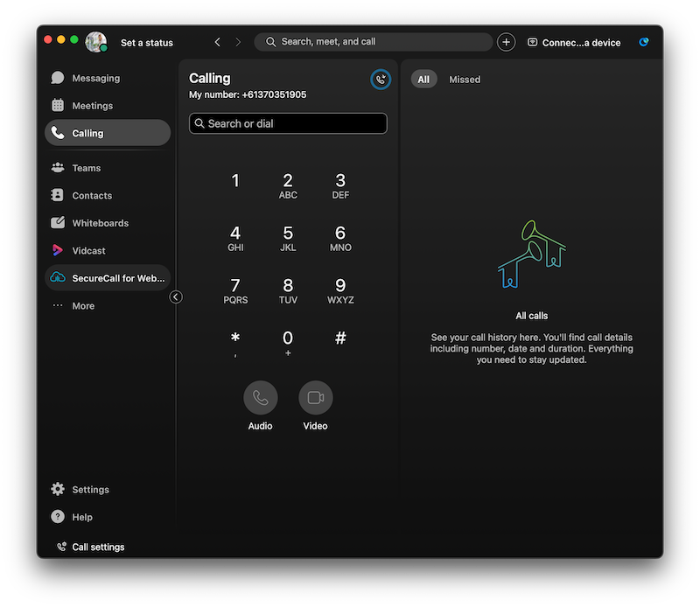Start a Video call
The image size is (700, 607).
[x=316, y=397]
